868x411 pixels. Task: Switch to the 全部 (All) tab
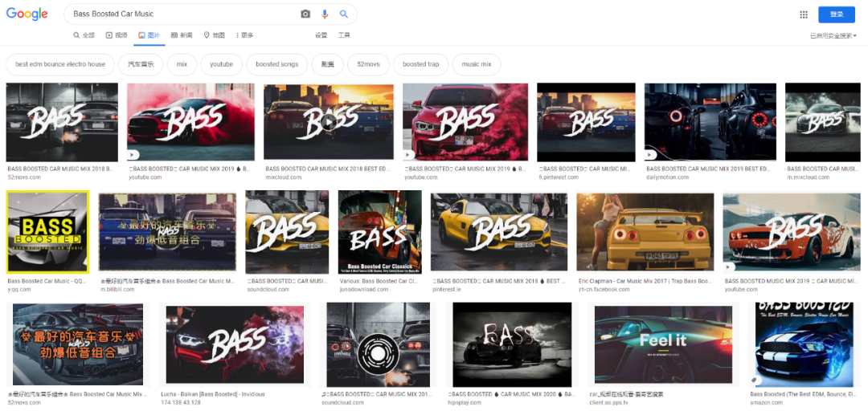[84, 35]
